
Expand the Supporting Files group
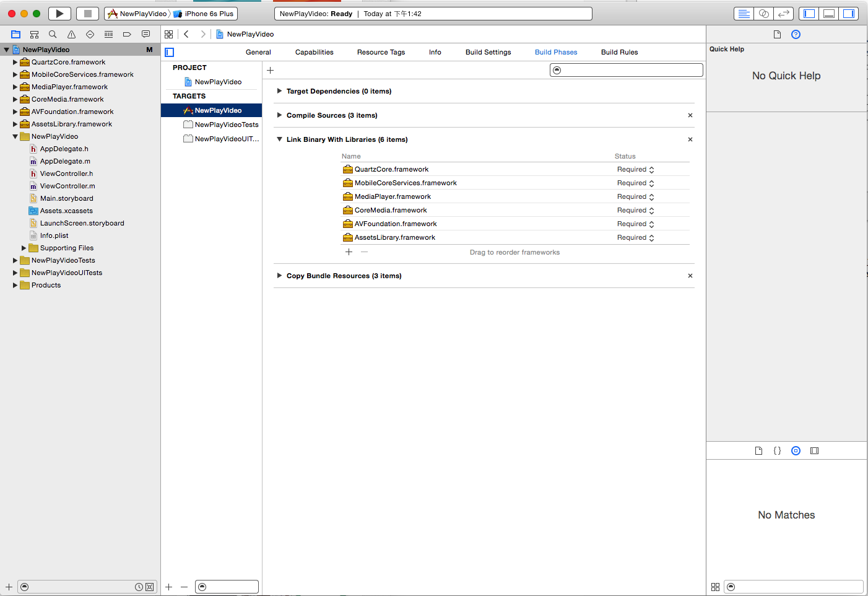click(24, 248)
